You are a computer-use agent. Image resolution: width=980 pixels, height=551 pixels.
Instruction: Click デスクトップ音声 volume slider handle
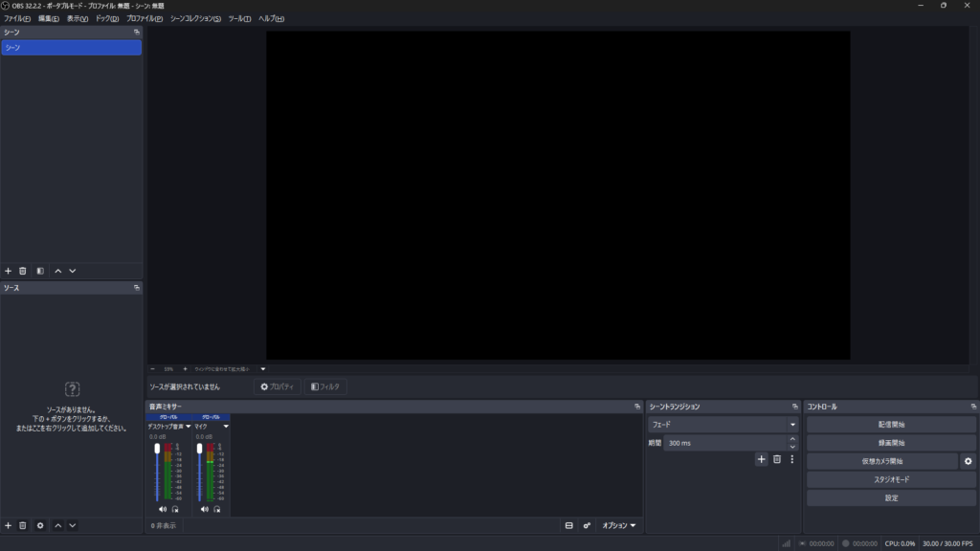[x=157, y=449]
